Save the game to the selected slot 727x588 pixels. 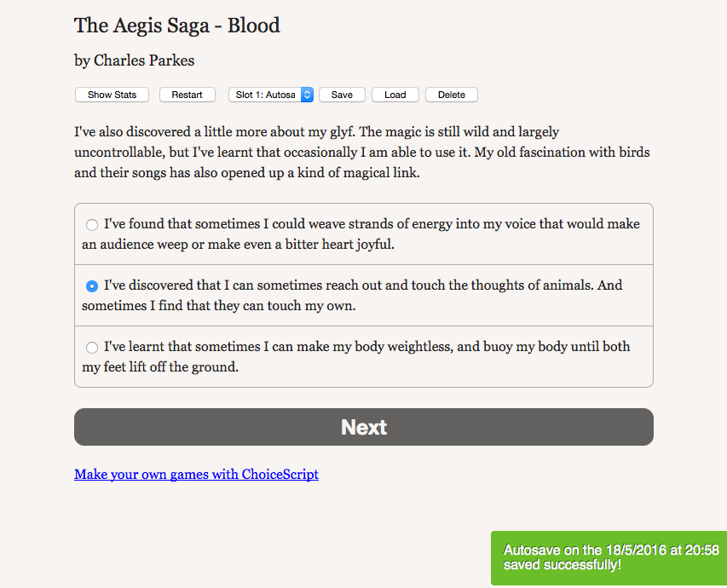pos(342,95)
